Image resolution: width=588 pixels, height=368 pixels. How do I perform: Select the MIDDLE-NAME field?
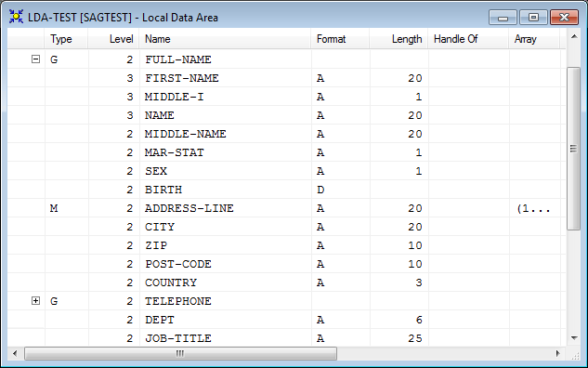[x=186, y=134]
